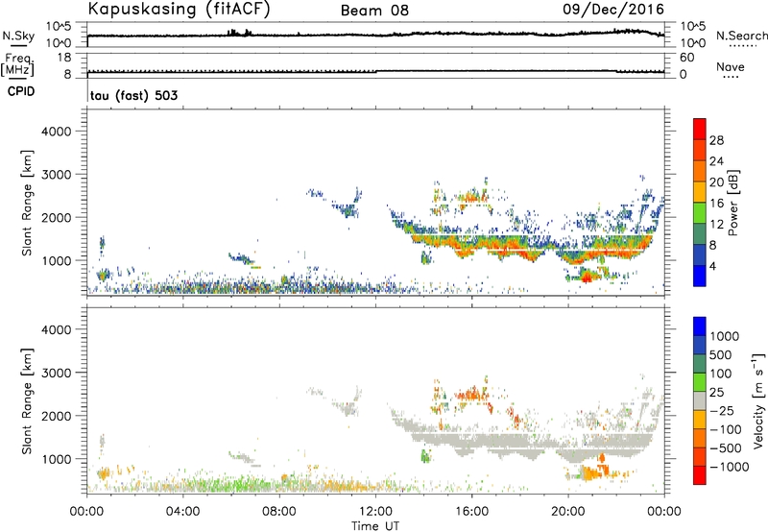Image resolution: width=768 pixels, height=532 pixels.
Task: Click velocity colorbar value '1000'
Action: [725, 336]
